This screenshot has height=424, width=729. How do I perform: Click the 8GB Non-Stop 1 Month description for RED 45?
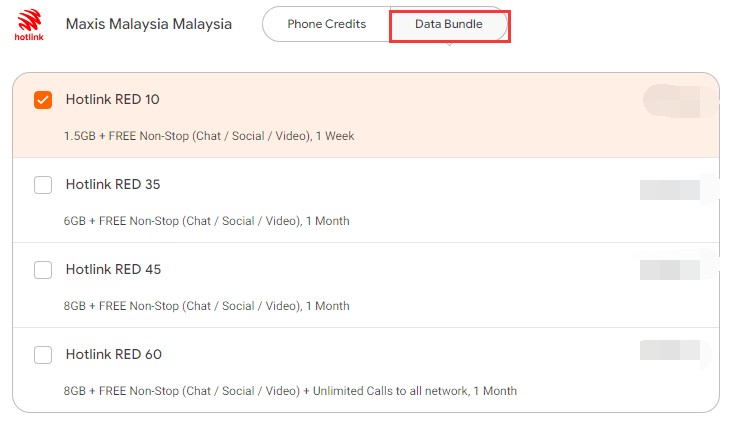point(206,306)
